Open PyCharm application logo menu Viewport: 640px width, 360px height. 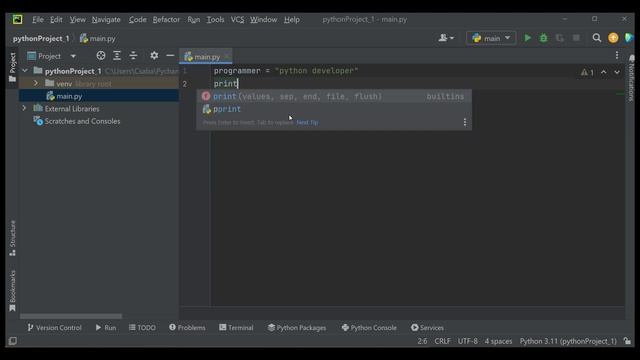coord(17,19)
